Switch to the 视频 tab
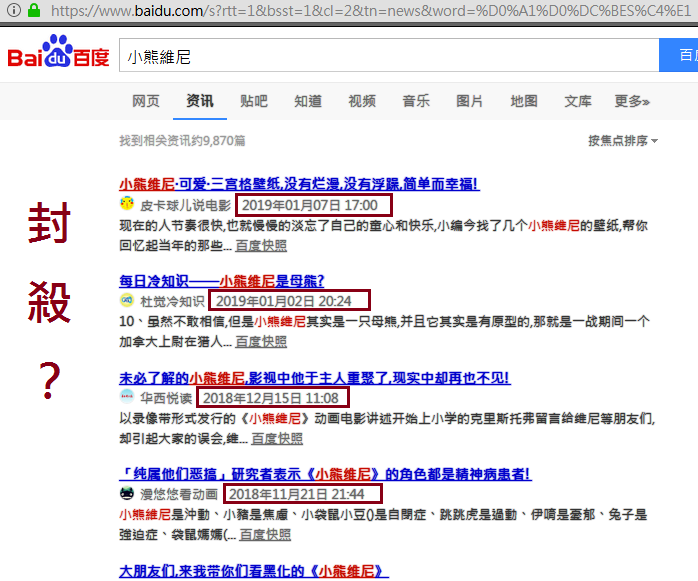The width and height of the screenshot is (698, 581). click(362, 101)
